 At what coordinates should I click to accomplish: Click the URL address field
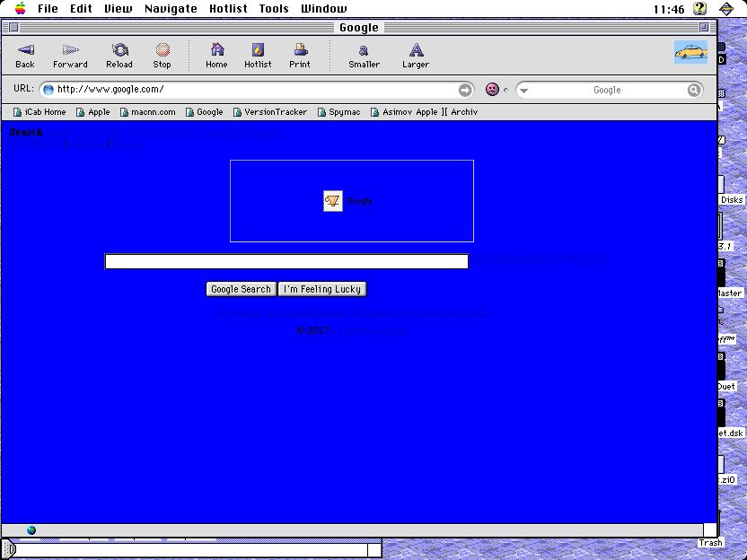[256, 90]
